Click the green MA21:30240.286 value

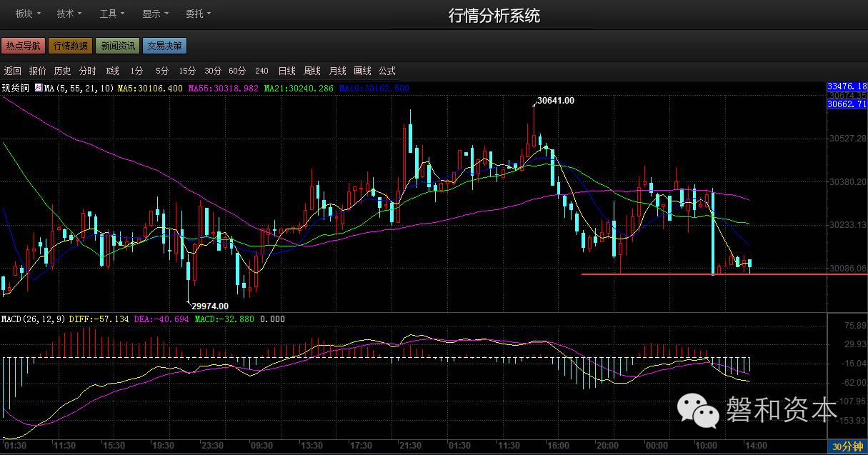(x=299, y=89)
